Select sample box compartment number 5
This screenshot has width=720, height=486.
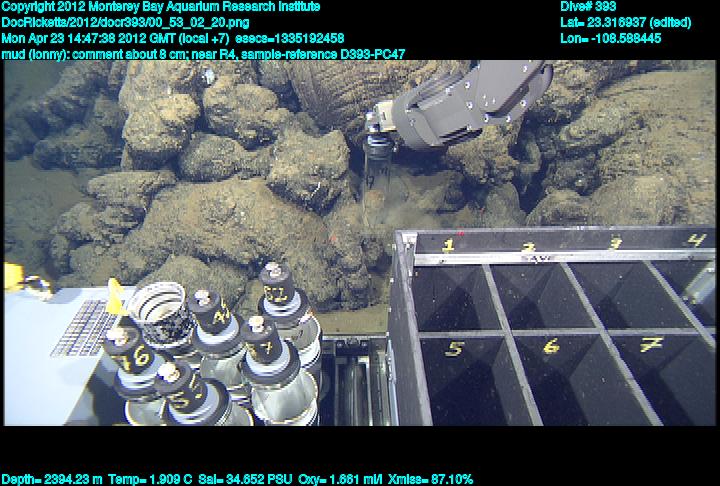[459, 372]
